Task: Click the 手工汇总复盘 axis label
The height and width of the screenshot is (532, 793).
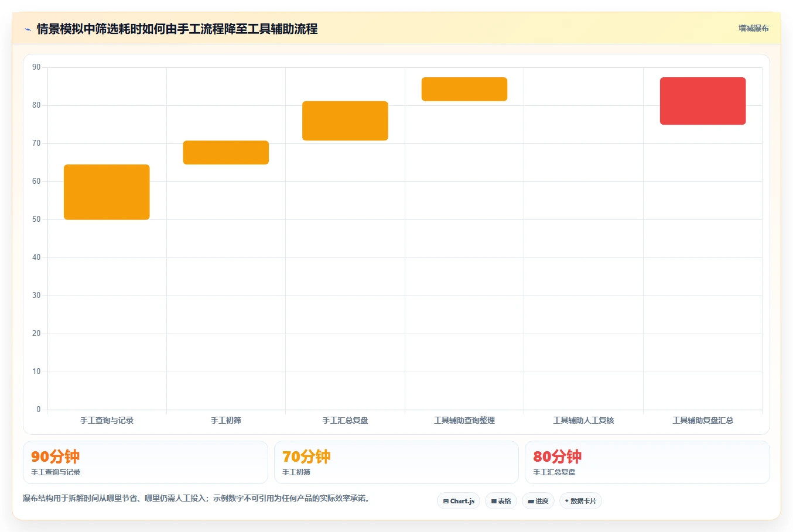Action: pos(345,420)
